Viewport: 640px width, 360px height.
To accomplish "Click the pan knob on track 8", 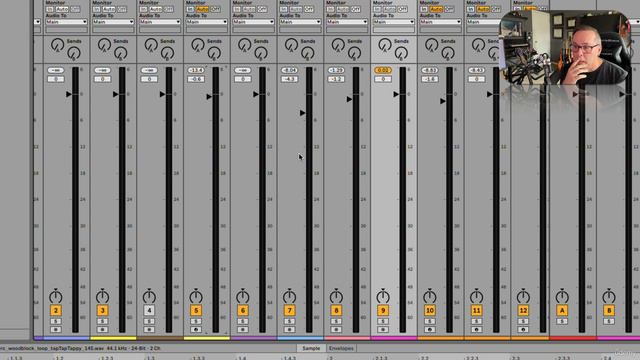I will [x=336, y=296].
